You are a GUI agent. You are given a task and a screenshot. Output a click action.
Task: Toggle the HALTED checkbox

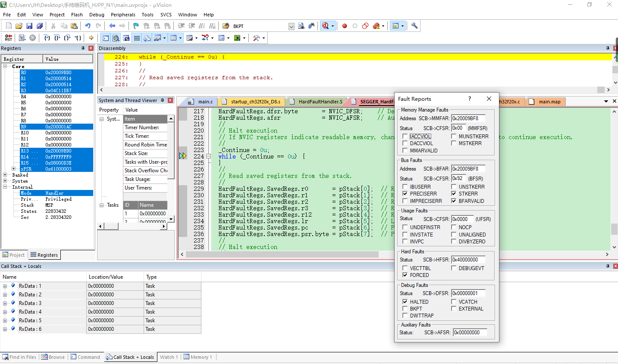(405, 302)
